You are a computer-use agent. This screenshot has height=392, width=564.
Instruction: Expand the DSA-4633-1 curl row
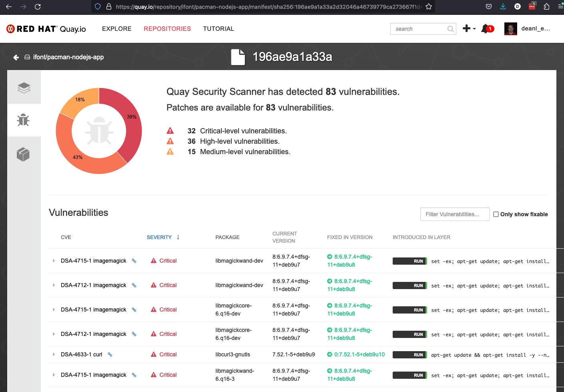(x=54, y=354)
